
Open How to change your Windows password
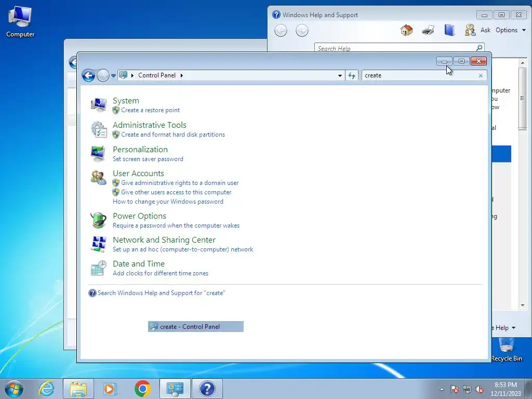[x=168, y=202]
